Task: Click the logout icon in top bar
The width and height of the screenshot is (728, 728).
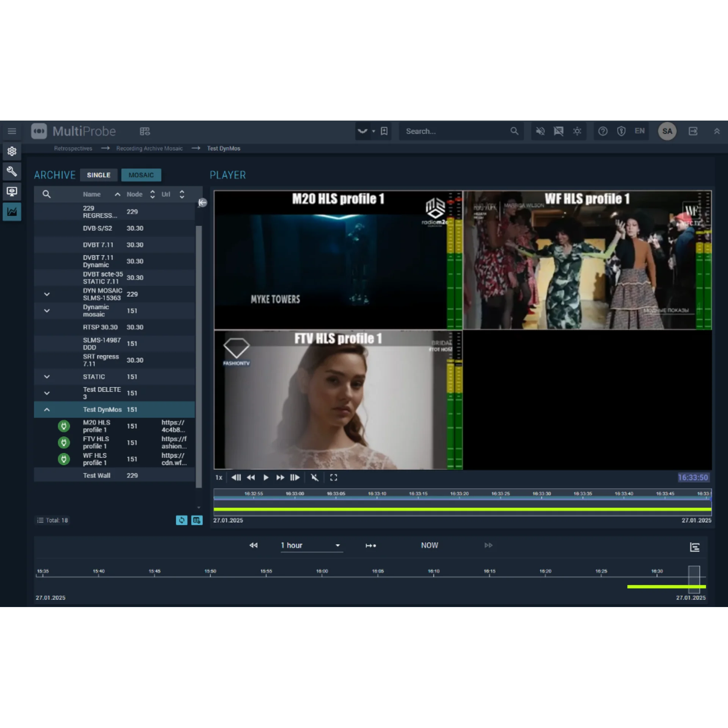Action: pos(693,131)
